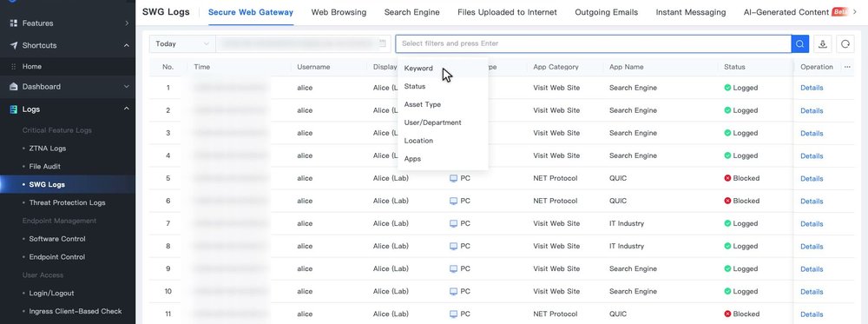The image size is (868, 324).
Task: Open Ingress Client-Based Check in sidebar
Action: click(76, 311)
